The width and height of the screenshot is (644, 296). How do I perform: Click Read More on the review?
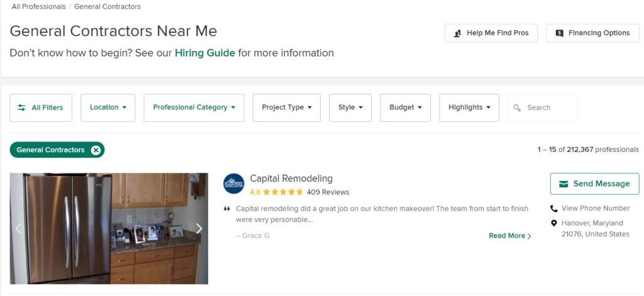tap(509, 236)
